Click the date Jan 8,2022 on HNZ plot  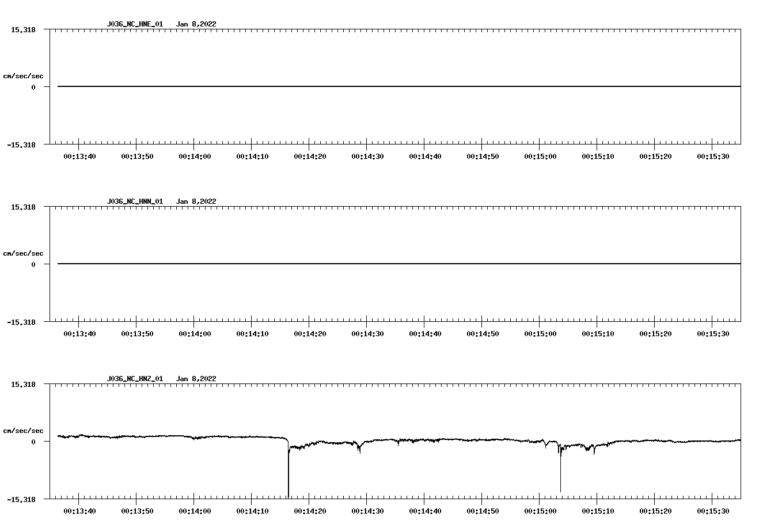[x=196, y=379]
